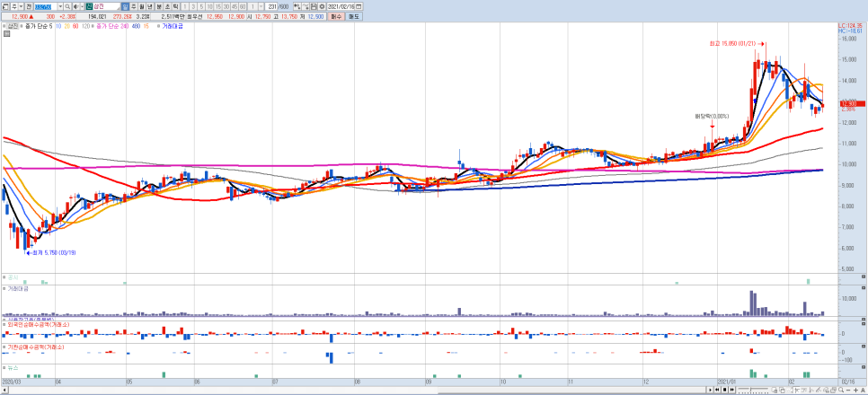868x395 pixels.
Task: Click the blue 거래대금 legend label
Action: (x=173, y=26)
